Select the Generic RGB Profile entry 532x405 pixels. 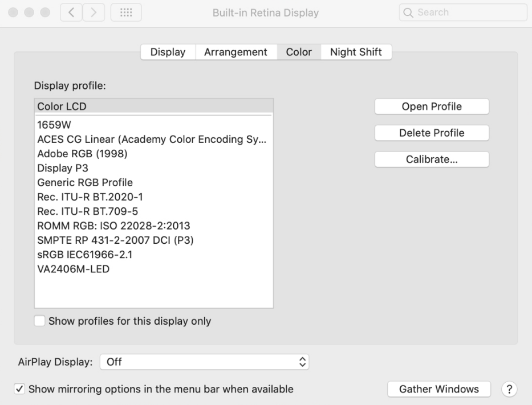click(x=85, y=182)
